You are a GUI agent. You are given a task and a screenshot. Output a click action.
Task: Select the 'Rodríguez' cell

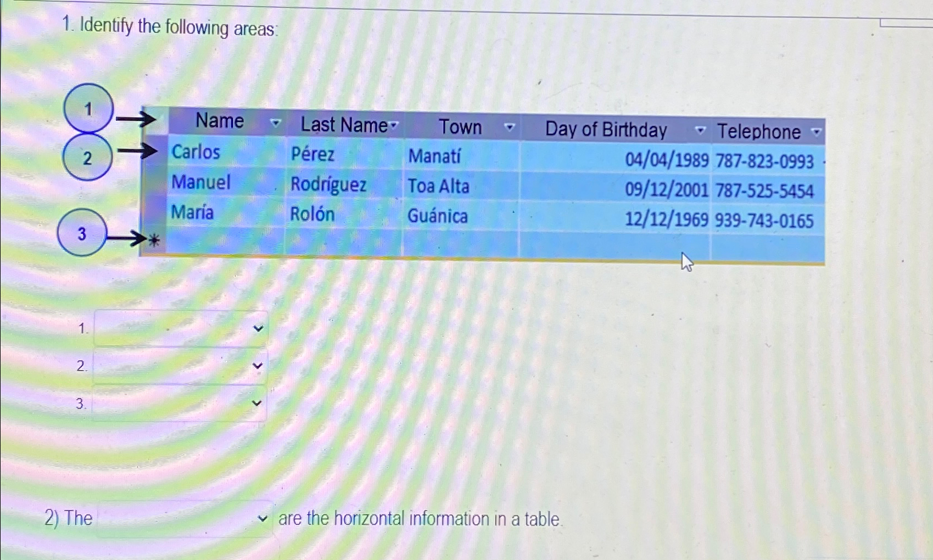[344, 184]
